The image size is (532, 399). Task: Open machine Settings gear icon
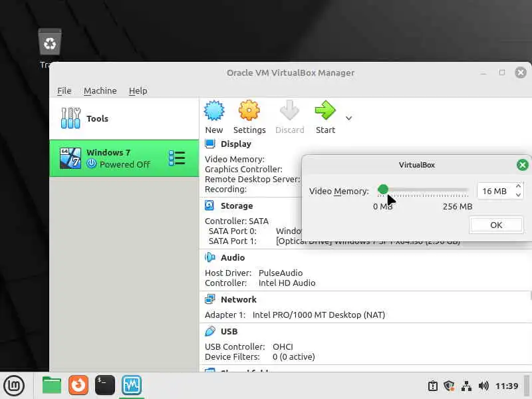(x=249, y=110)
